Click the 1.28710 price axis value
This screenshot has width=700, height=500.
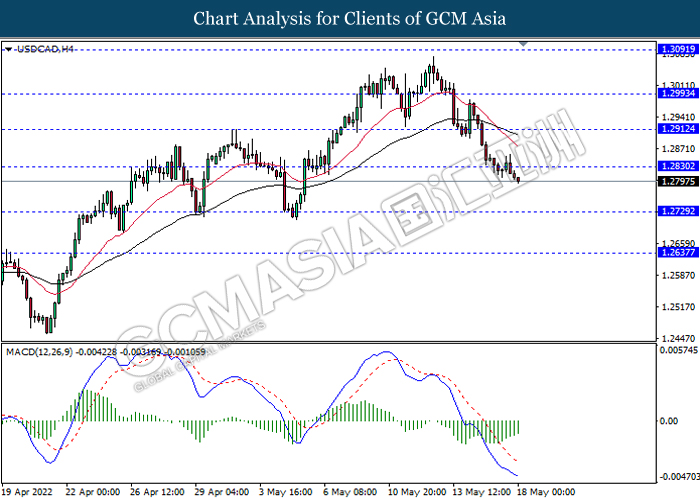[679, 149]
